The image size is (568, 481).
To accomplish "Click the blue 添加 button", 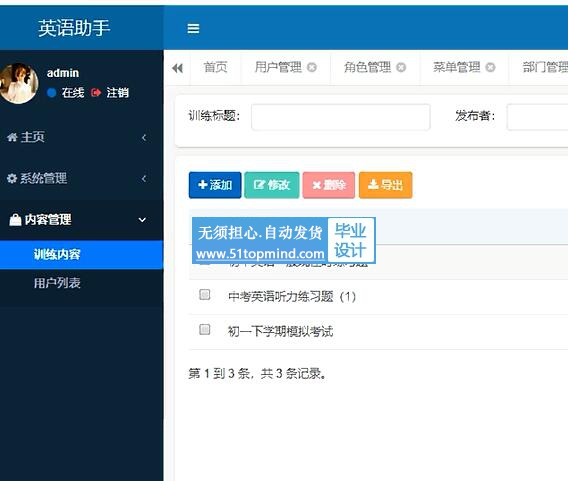I will click(x=215, y=185).
